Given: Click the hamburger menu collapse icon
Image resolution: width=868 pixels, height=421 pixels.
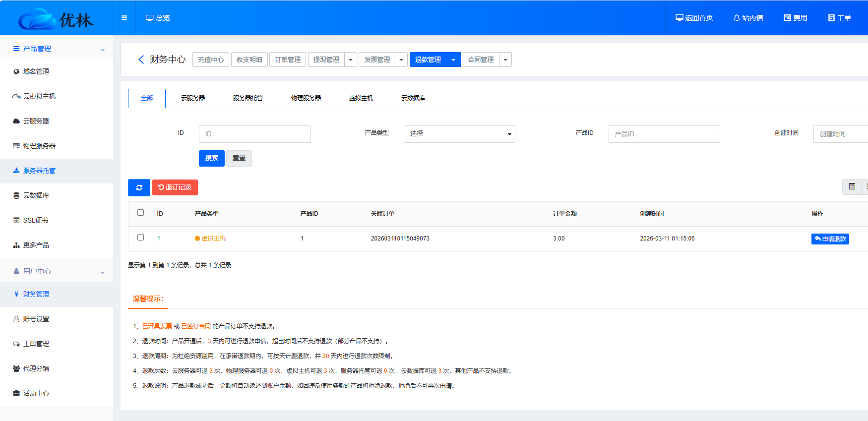Looking at the screenshot, I should tap(124, 18).
